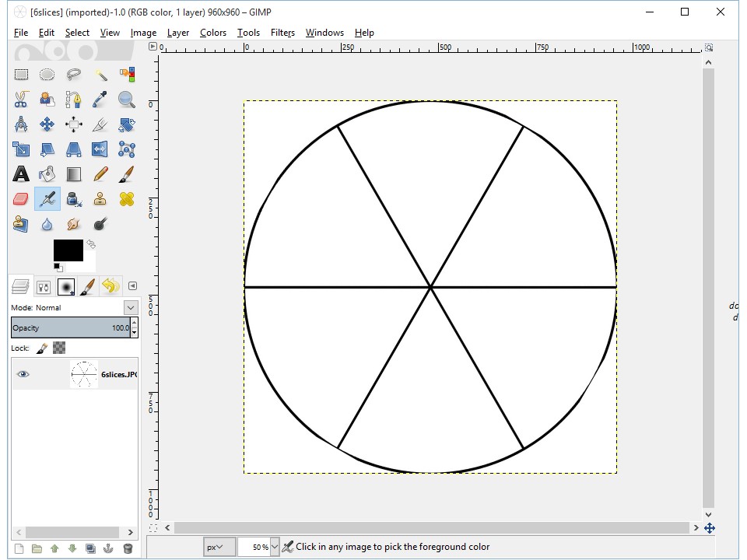
Task: Open the image menu button at ruler corner
Action: coord(153,46)
